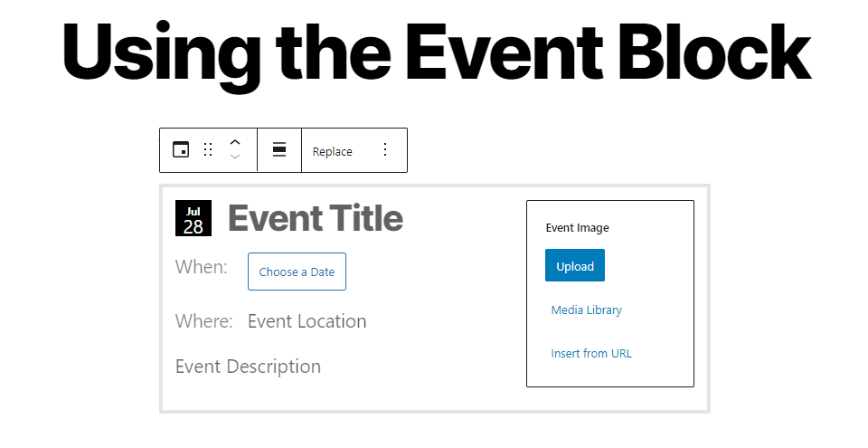Screen dimensions: 868x448
Task: Click the block drag handle dots
Action: tap(208, 150)
